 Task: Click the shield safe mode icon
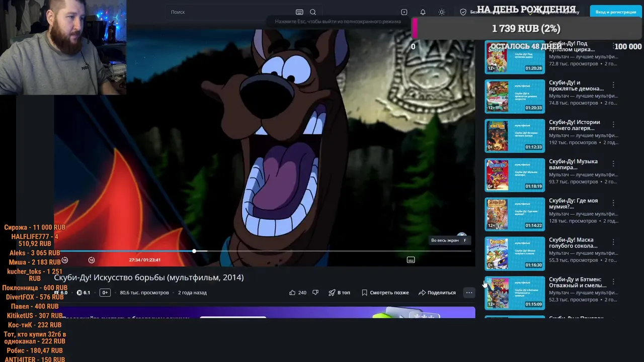[463, 12]
